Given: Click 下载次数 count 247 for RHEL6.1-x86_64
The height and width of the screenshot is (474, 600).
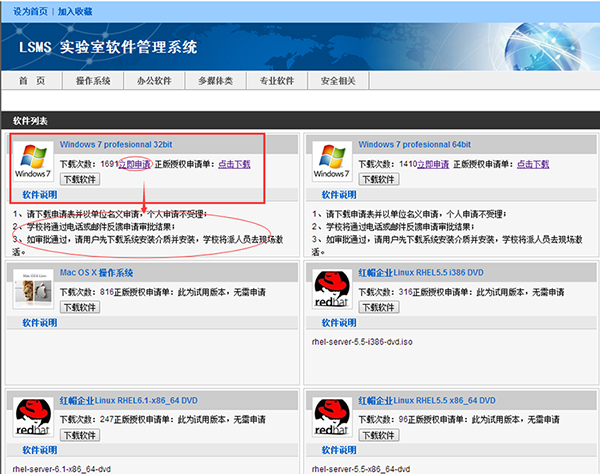Looking at the screenshot, I should 107,420.
